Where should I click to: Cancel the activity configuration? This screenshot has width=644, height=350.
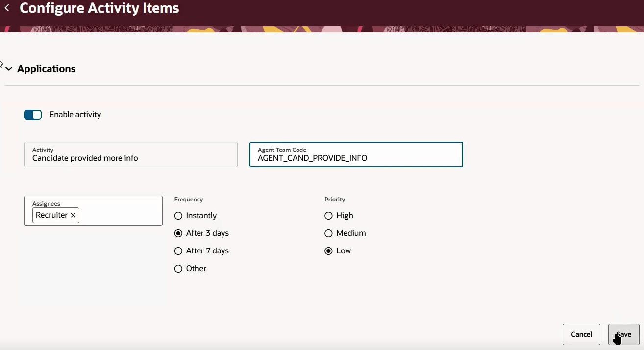[581, 334]
